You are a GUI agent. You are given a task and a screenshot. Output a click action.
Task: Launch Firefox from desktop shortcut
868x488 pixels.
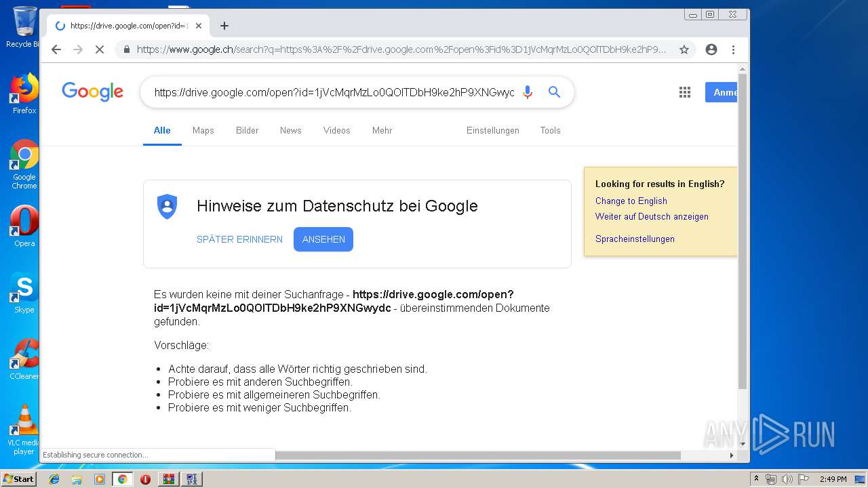[x=24, y=94]
